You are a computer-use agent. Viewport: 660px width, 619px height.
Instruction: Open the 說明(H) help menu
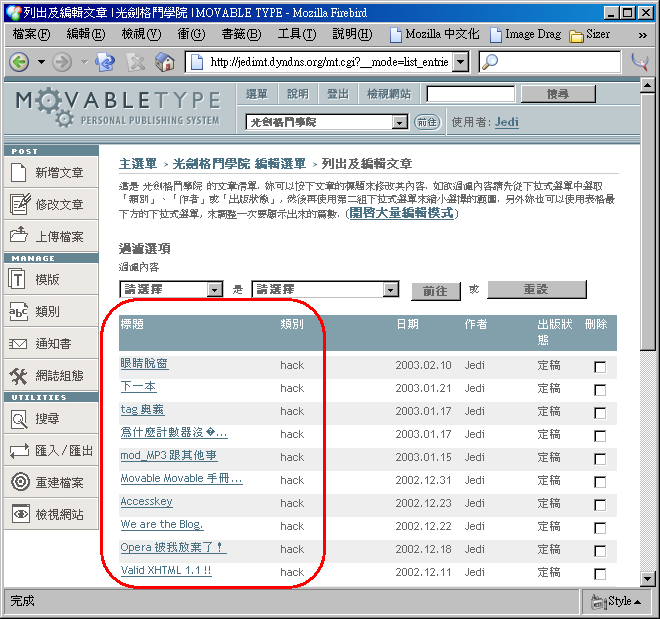(352, 34)
